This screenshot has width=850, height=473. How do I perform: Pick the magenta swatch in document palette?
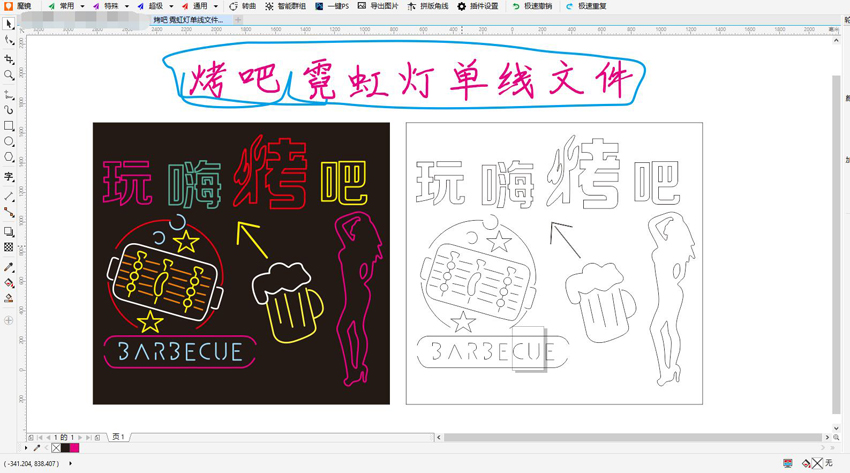(x=74, y=448)
